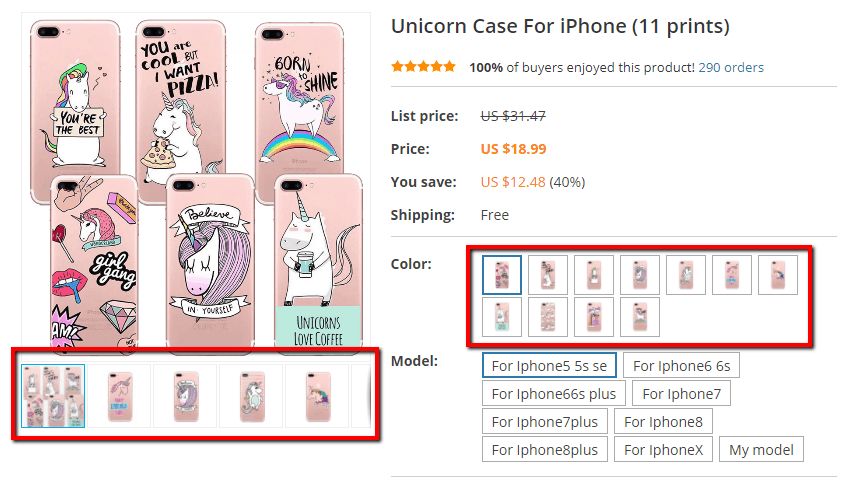Click the My model option
The width and height of the screenshot is (853, 492).
(761, 450)
